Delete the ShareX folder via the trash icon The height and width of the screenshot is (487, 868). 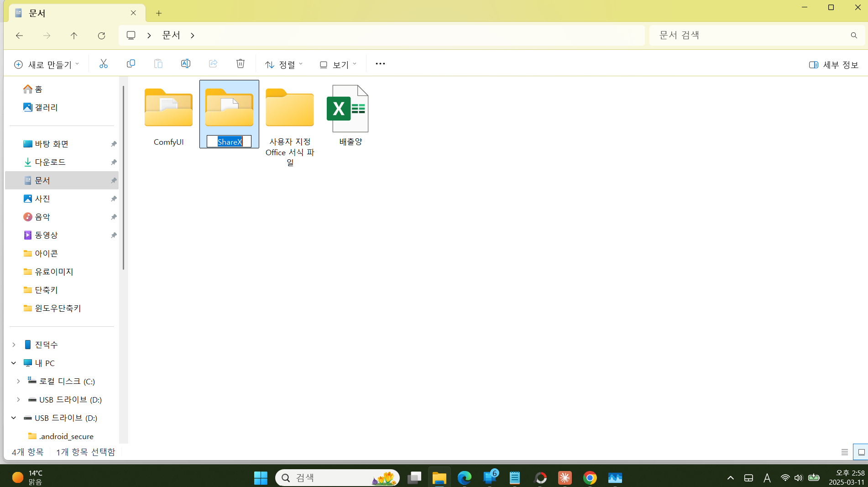click(241, 63)
